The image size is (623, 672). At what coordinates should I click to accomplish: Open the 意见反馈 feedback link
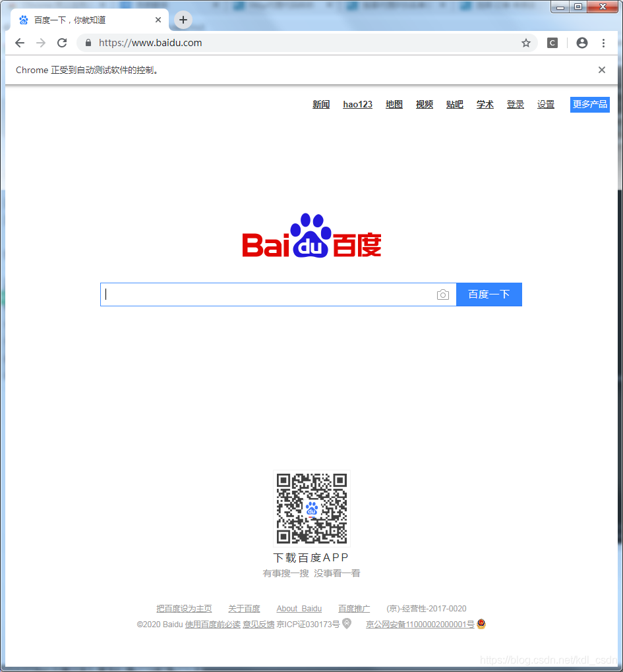click(x=258, y=625)
